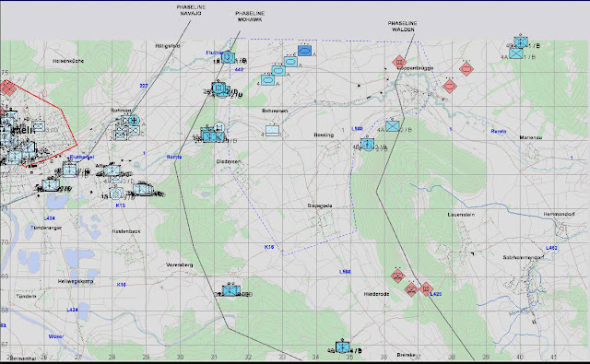Image resolution: width=590 pixels, height=364 pixels.
Task: Select the blue unit labeled 4B 2/B
Action: click(367, 144)
